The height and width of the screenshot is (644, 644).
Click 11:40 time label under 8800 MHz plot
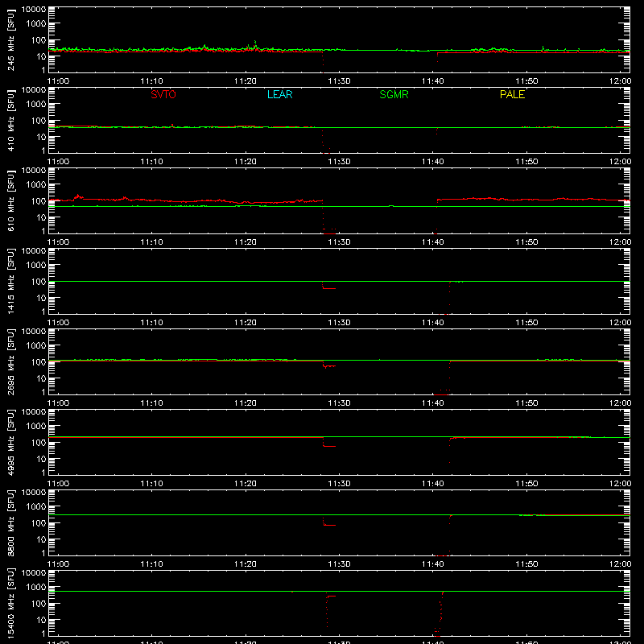click(x=433, y=564)
